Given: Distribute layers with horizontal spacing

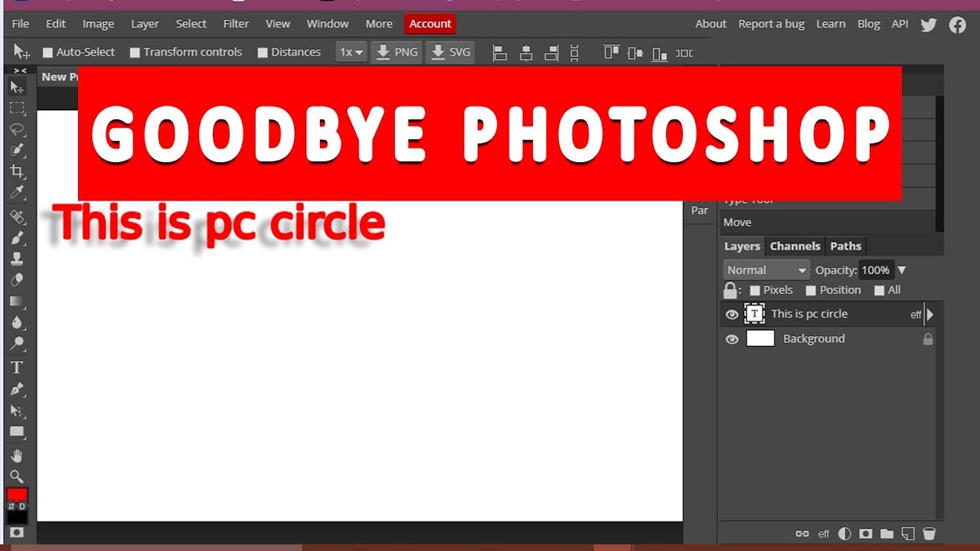Looking at the screenshot, I should [684, 53].
